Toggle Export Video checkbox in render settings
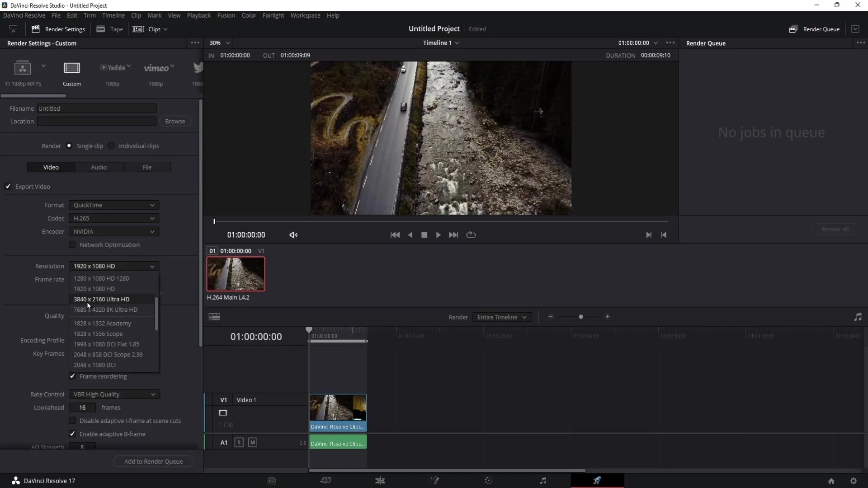This screenshot has width=868, height=488. click(x=8, y=187)
